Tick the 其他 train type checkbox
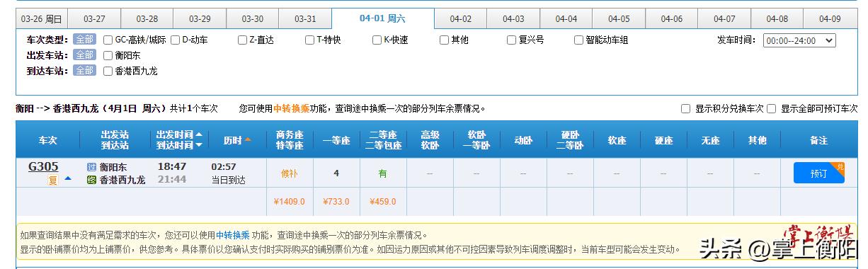The image size is (868, 269). point(445,40)
